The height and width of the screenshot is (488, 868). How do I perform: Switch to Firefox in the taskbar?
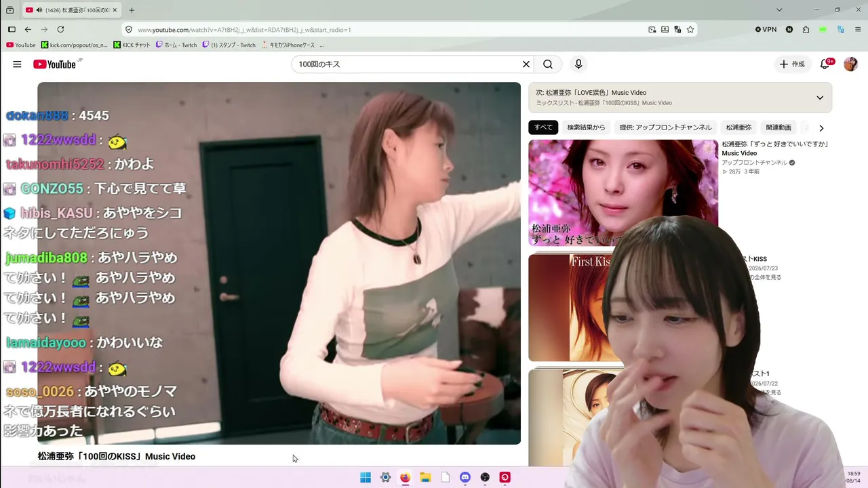pyautogui.click(x=405, y=477)
